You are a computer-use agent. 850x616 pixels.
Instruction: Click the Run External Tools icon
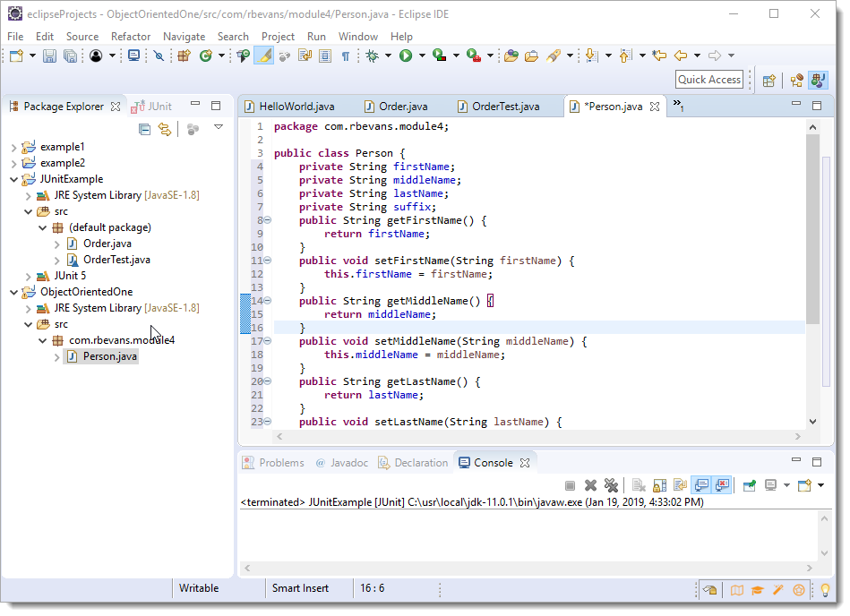(x=473, y=56)
